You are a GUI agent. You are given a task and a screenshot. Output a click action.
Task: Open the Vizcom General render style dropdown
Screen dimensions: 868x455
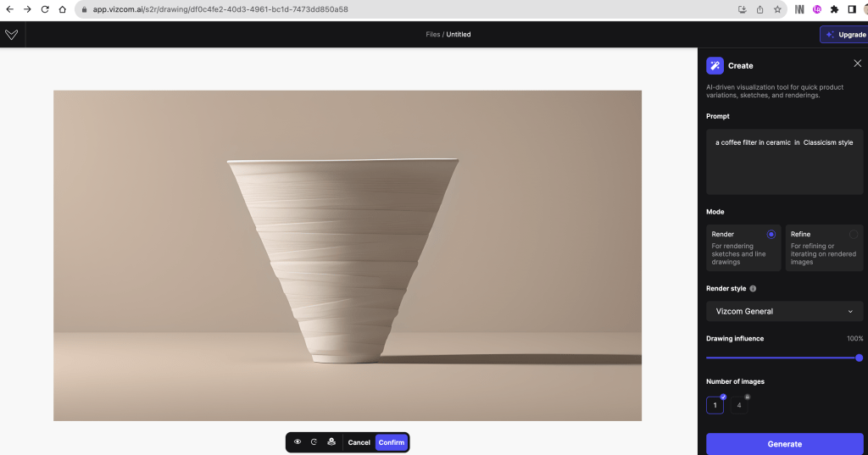pos(784,311)
